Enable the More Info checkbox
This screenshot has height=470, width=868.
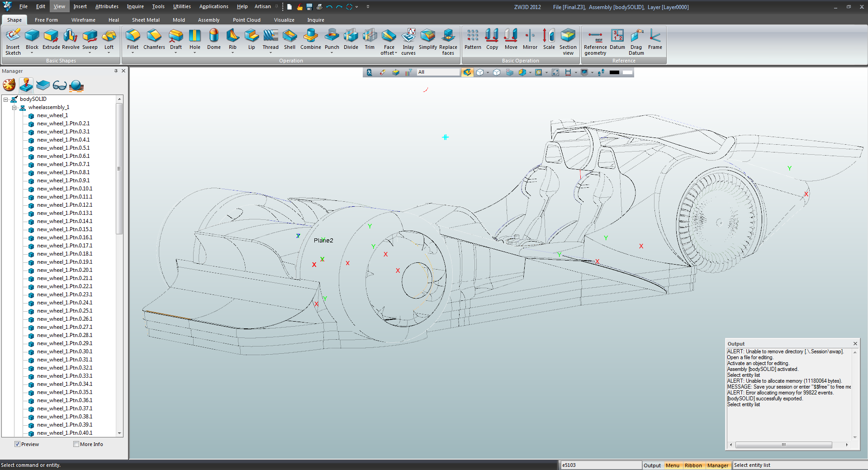pyautogui.click(x=76, y=444)
